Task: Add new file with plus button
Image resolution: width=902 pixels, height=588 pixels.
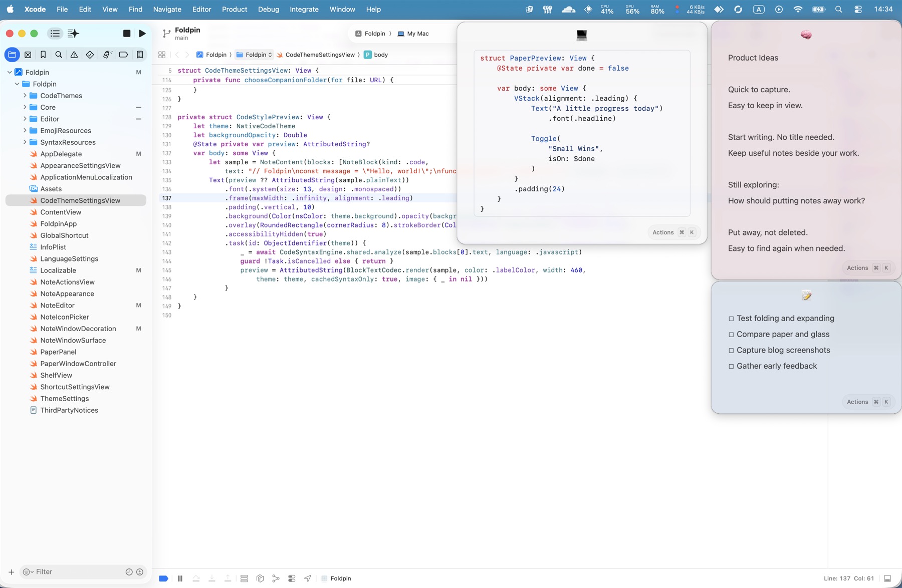Action: click(x=11, y=572)
